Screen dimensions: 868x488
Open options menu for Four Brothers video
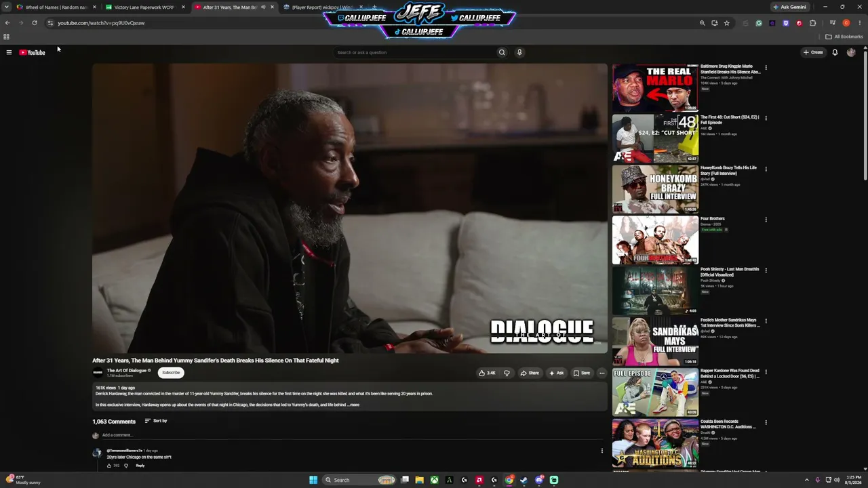766,220
